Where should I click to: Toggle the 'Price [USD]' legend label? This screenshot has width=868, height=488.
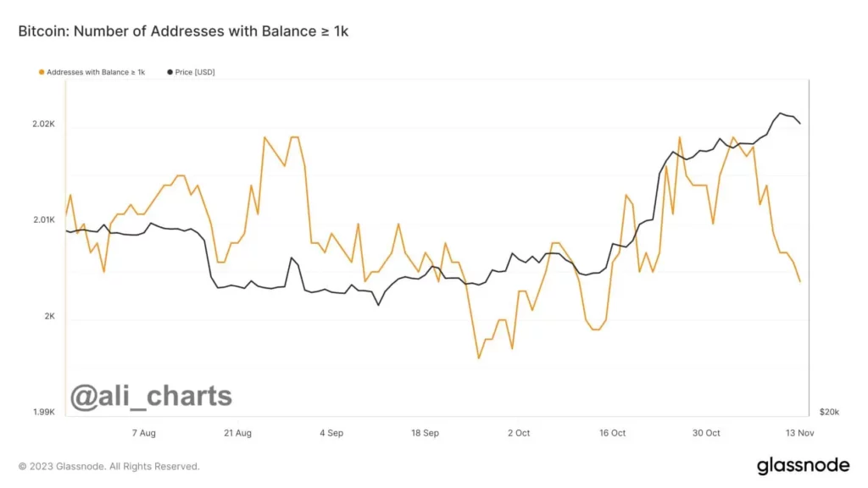coord(196,72)
